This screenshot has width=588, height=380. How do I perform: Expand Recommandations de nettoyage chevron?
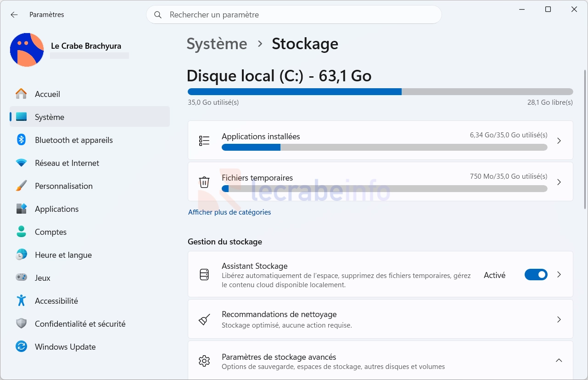(x=559, y=319)
